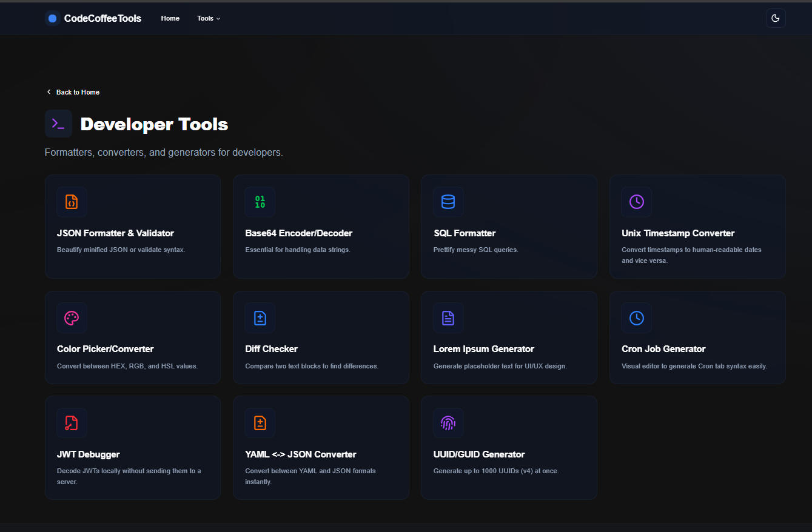The height and width of the screenshot is (532, 812).
Task: Select the JSON Formatter curly-braces icon
Action: click(72, 202)
